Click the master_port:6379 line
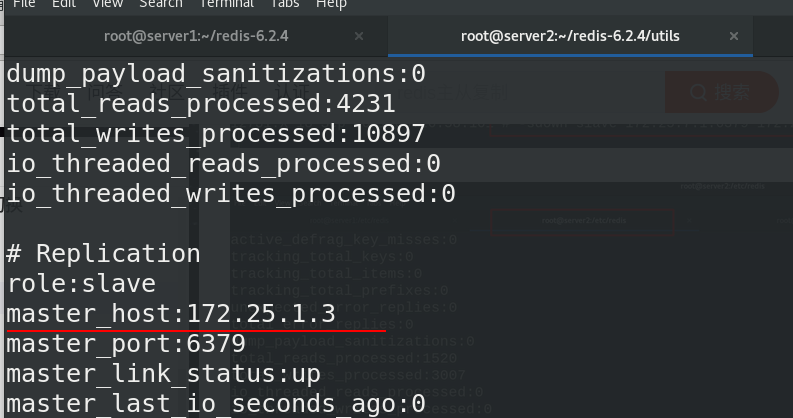793x418 pixels. (x=126, y=344)
